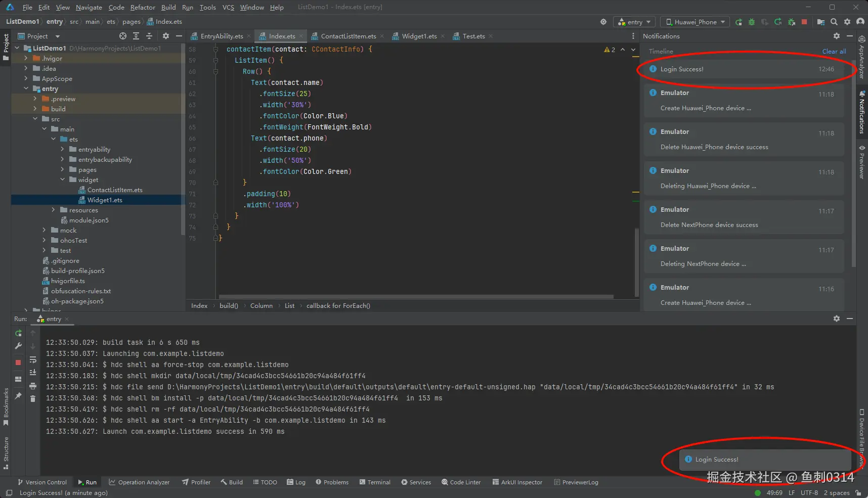Toggle soft-wrap in the Run console
868x498 pixels.
33,359
